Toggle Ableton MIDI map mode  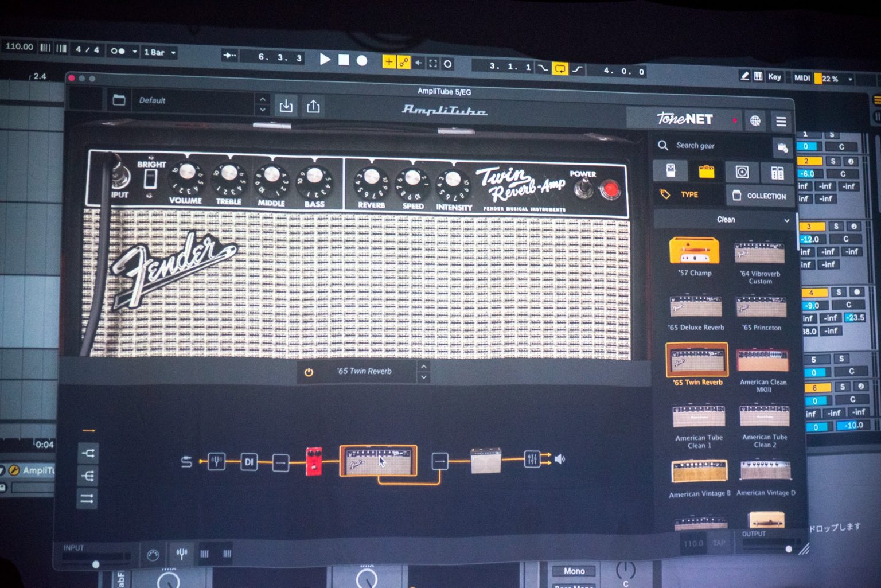click(x=802, y=78)
